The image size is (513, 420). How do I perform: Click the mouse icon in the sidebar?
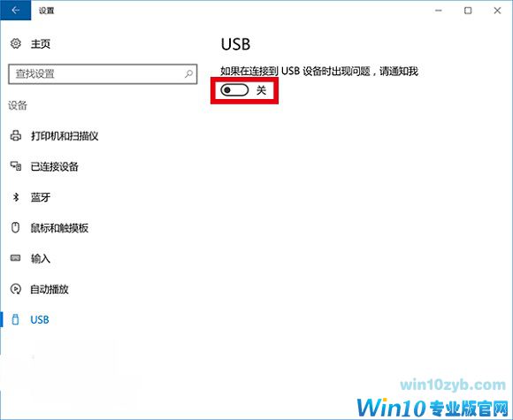click(15, 227)
